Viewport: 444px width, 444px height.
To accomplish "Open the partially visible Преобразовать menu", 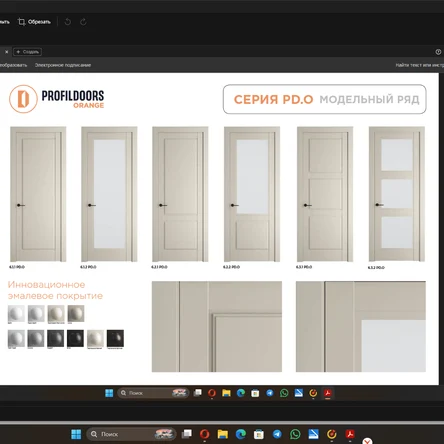I will click(13, 65).
